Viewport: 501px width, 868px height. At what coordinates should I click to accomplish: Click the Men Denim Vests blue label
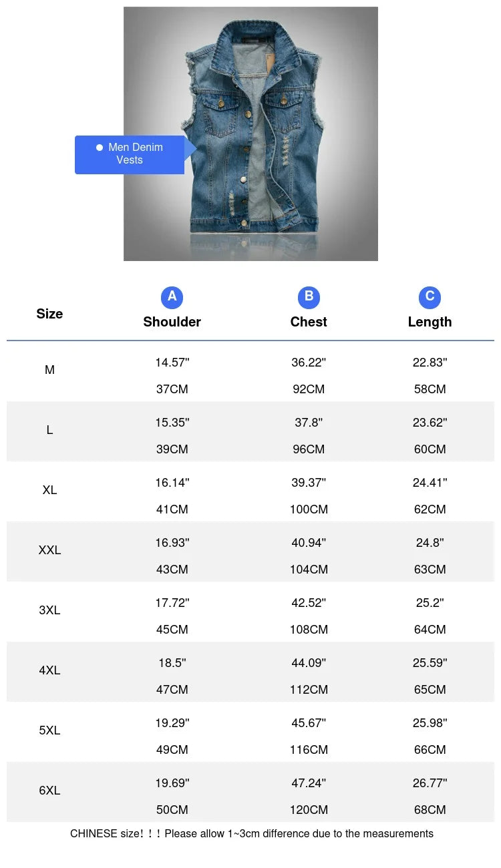130,154
